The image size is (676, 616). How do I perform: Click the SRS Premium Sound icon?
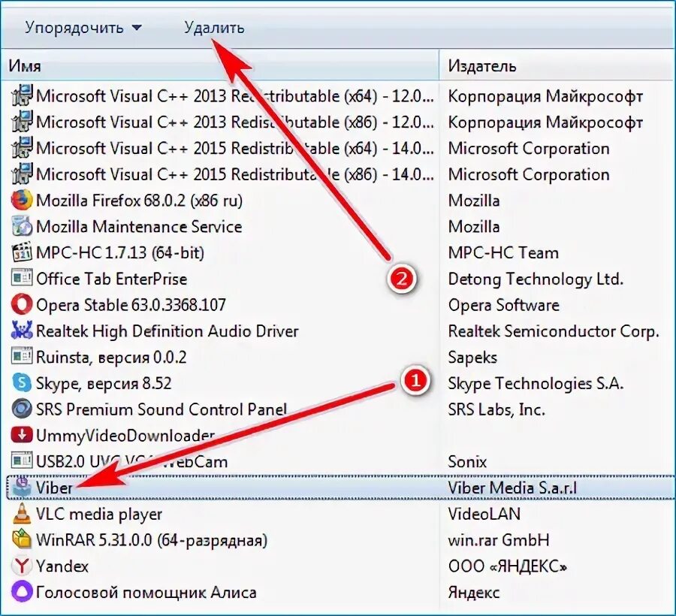22,409
